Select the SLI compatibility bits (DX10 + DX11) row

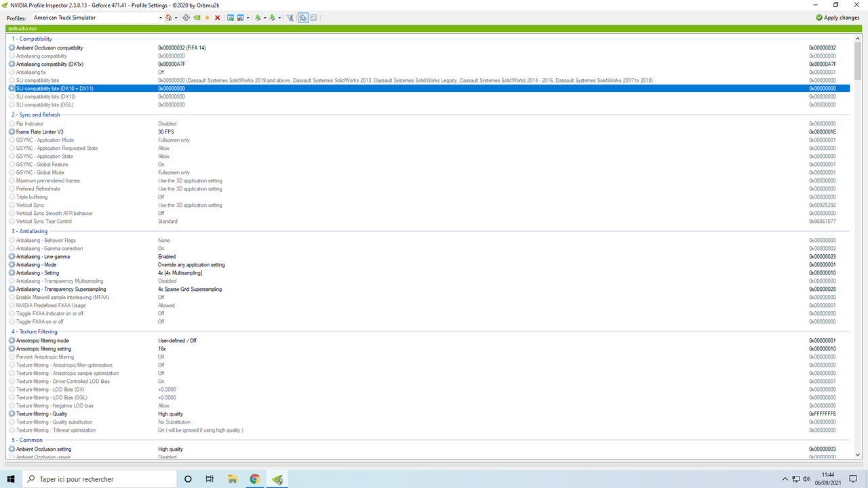[429, 89]
